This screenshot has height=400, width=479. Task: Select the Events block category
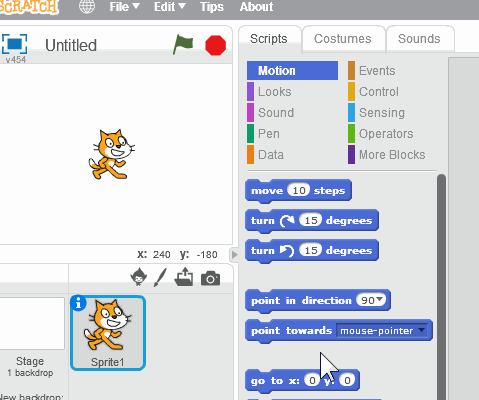[372, 71]
